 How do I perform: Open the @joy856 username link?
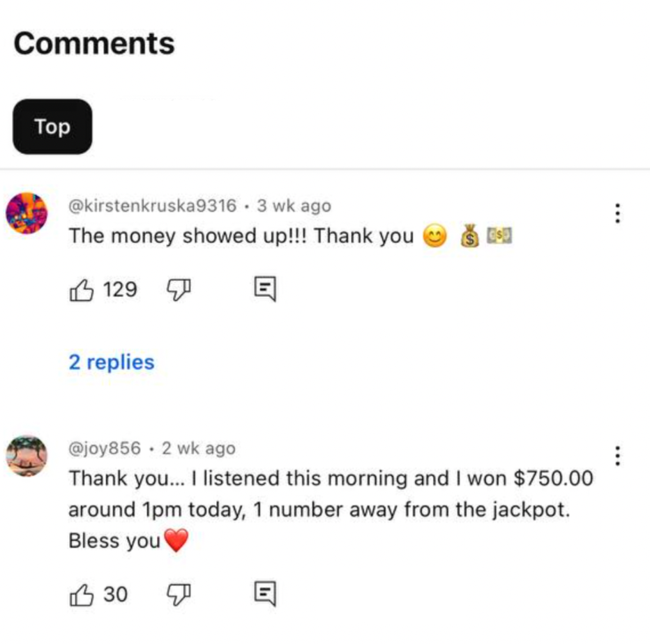(104, 448)
